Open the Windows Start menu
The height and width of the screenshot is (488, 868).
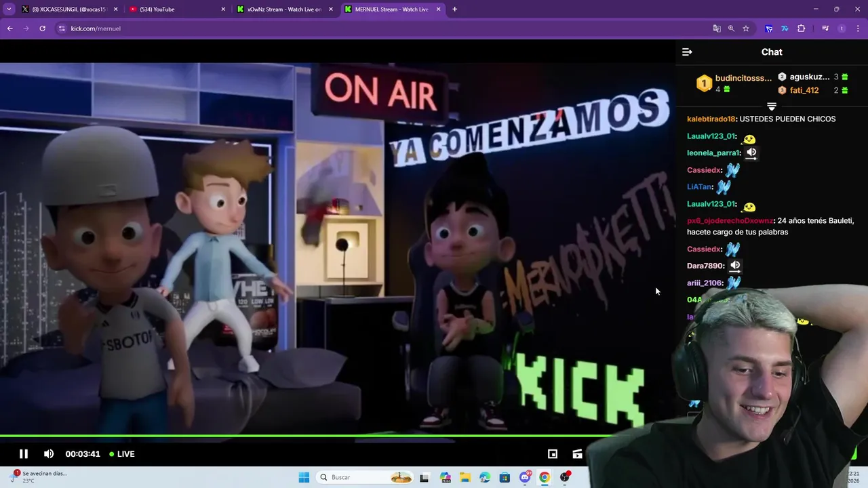point(304,477)
